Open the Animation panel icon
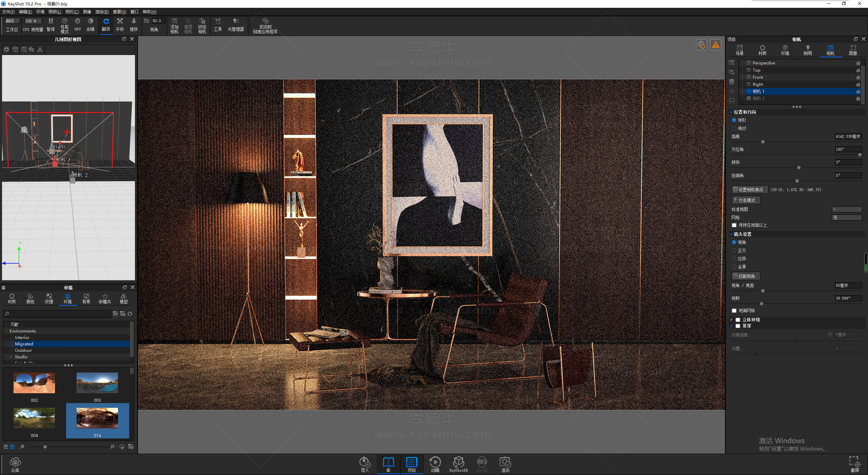 pos(435,464)
